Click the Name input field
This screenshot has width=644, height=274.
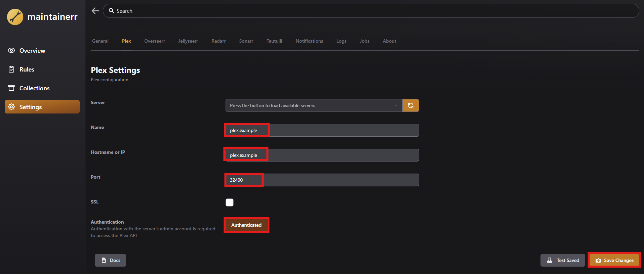(x=322, y=130)
